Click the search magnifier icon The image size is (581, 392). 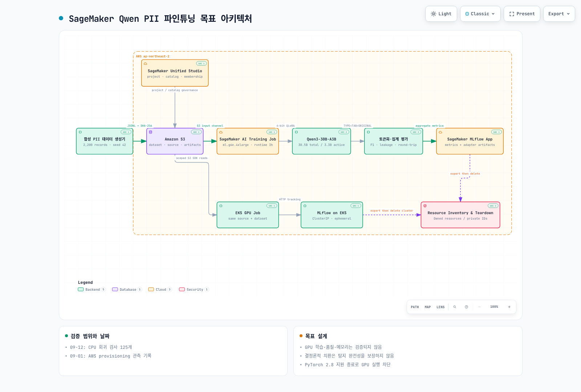point(455,307)
